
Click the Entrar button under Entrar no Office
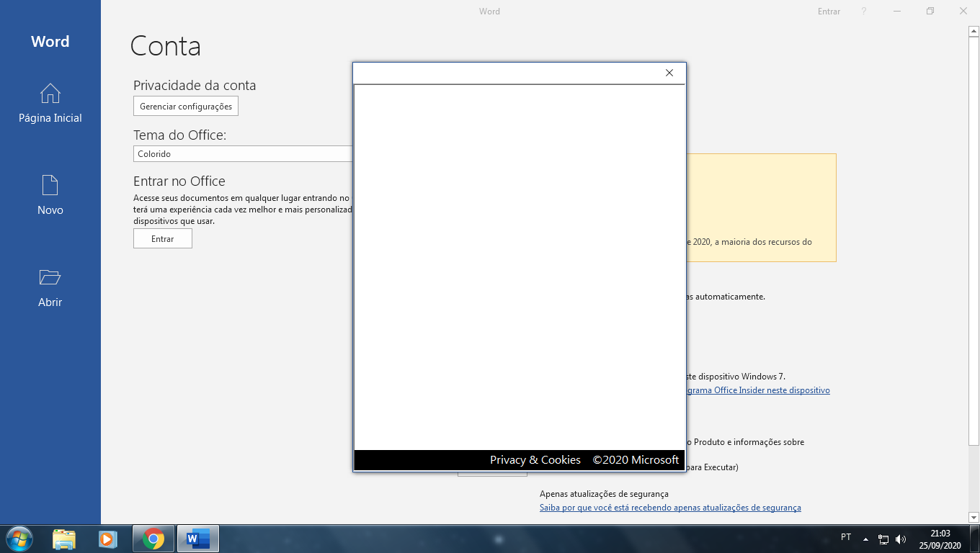pos(163,238)
